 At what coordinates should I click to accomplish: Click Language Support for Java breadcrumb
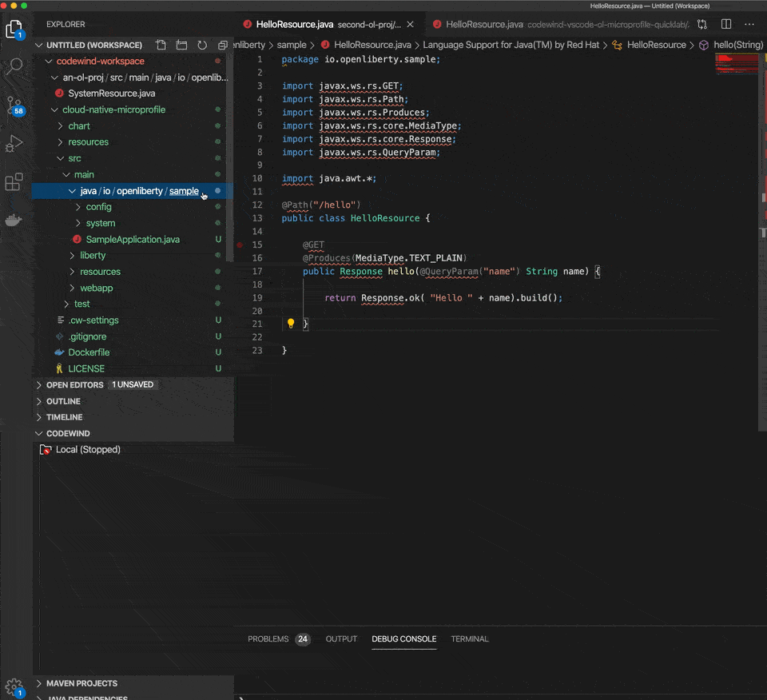coord(511,45)
